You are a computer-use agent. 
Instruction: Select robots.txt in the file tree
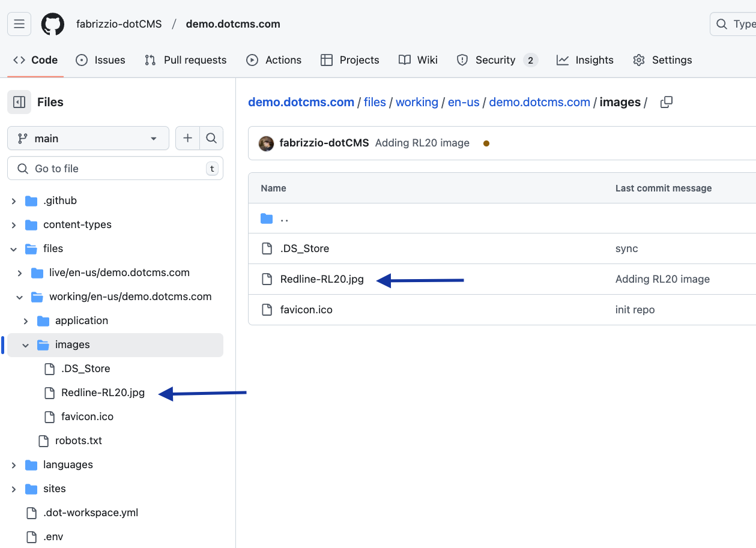tap(78, 441)
